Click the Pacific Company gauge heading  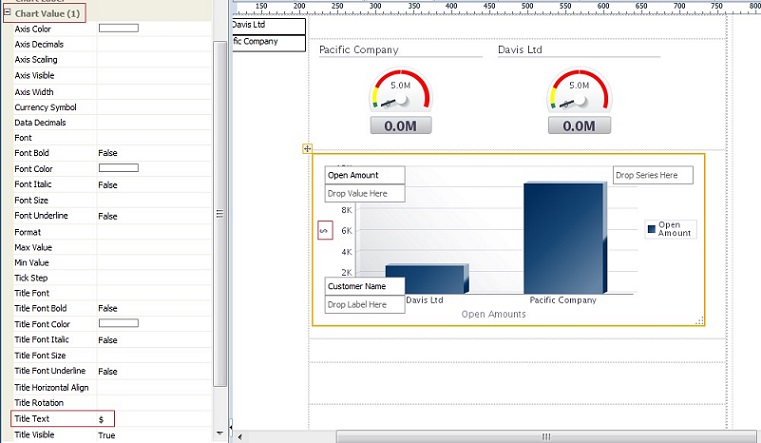pyautogui.click(x=359, y=49)
